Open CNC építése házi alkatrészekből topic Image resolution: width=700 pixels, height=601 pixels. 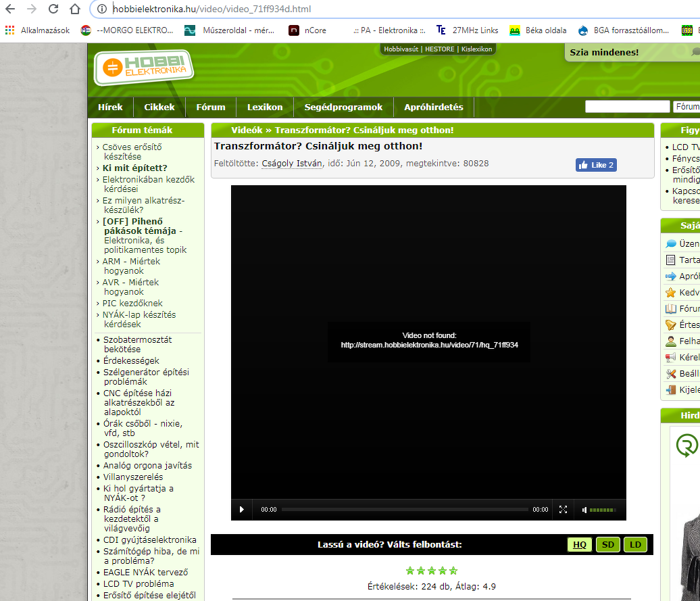(x=139, y=402)
